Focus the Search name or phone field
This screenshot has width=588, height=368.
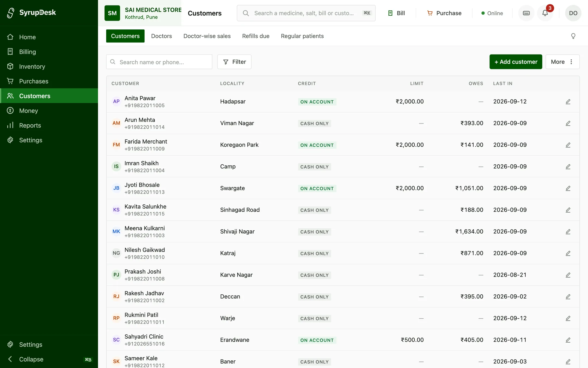[159, 62]
